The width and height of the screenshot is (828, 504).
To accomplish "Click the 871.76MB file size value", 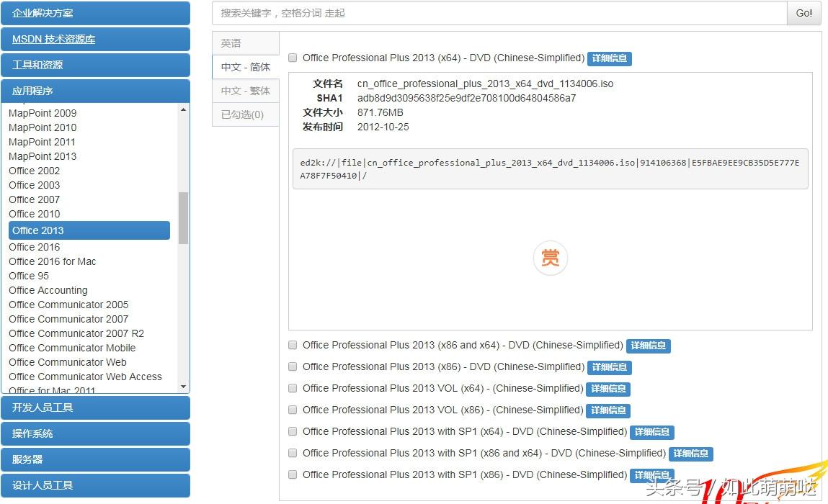I will click(x=380, y=112).
